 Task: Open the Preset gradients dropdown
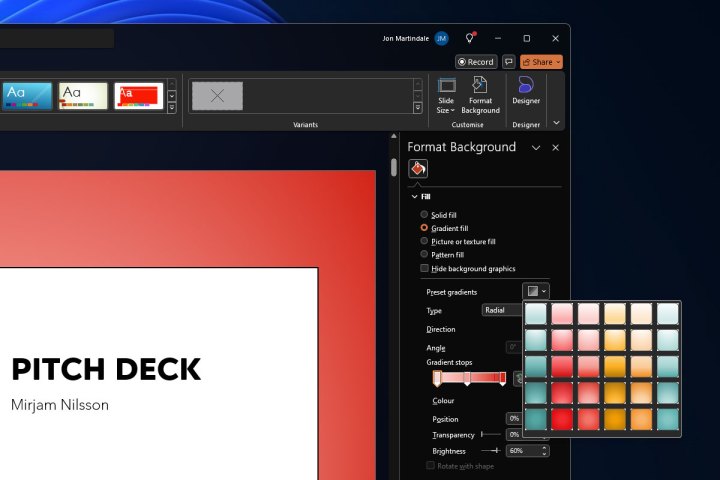coord(536,291)
